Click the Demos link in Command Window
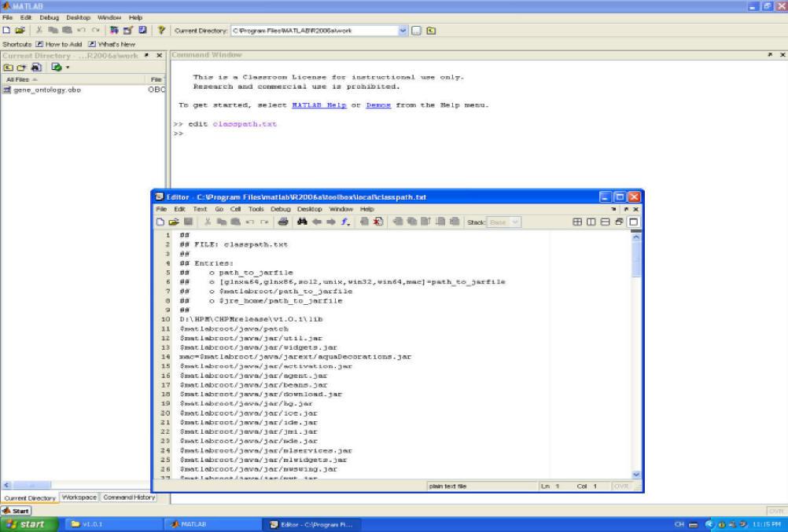The image size is (788, 532). pos(378,105)
